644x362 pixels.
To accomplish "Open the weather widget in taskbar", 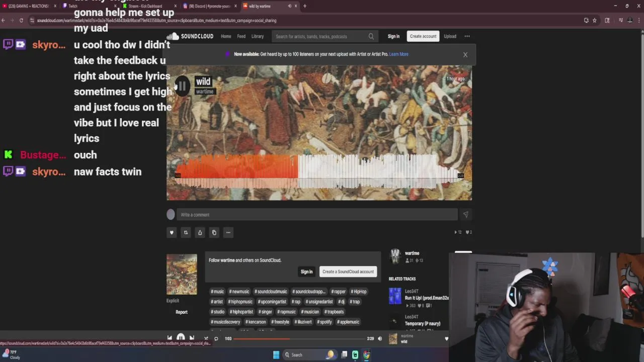I will click(11, 355).
